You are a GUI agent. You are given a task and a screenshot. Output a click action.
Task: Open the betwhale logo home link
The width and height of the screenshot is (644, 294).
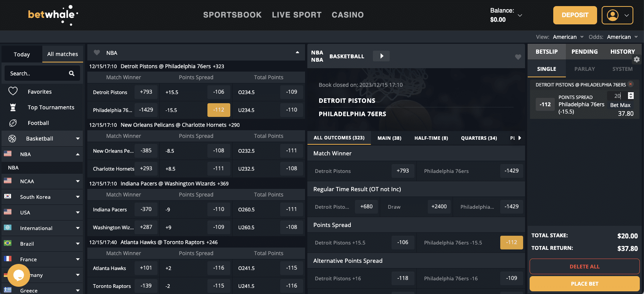pos(53,15)
